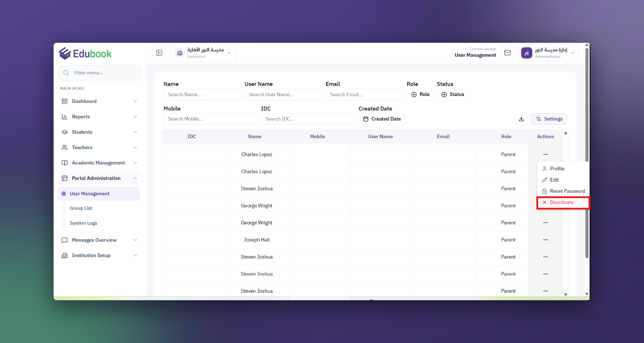
Task: Choose Edit in the actions menu
Action: (562, 180)
